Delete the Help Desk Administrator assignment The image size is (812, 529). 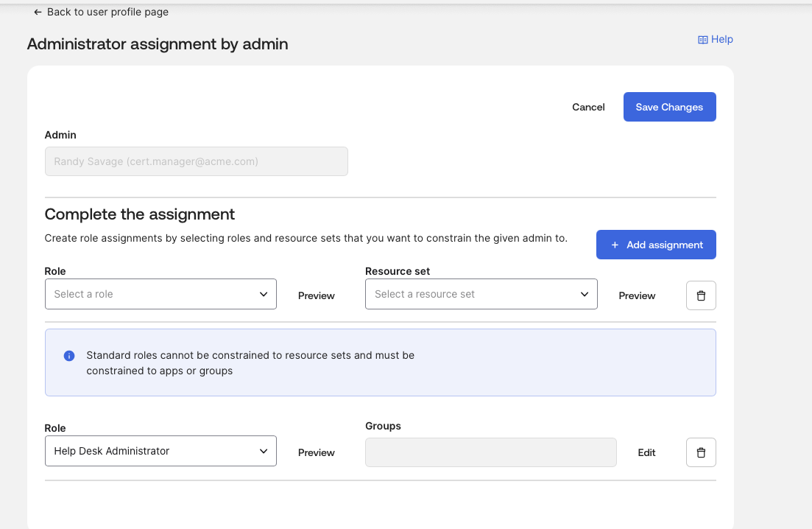click(701, 452)
